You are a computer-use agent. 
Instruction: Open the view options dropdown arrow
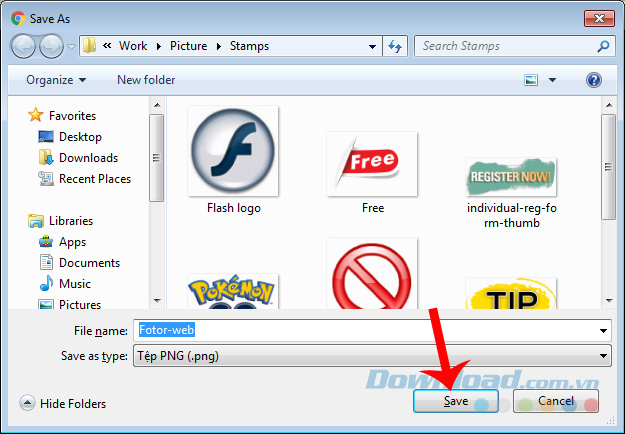tap(552, 80)
